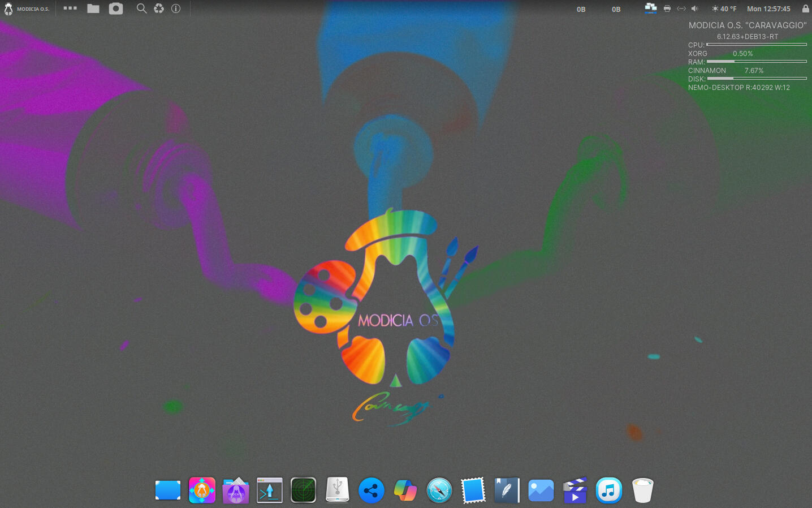Open the Trash from the dock

(643, 490)
